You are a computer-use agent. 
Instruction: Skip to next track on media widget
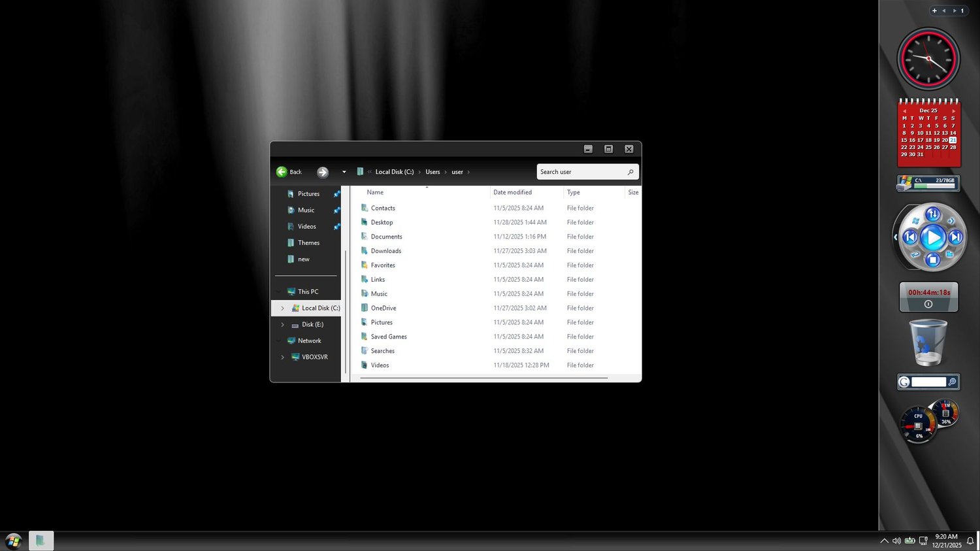(x=955, y=237)
